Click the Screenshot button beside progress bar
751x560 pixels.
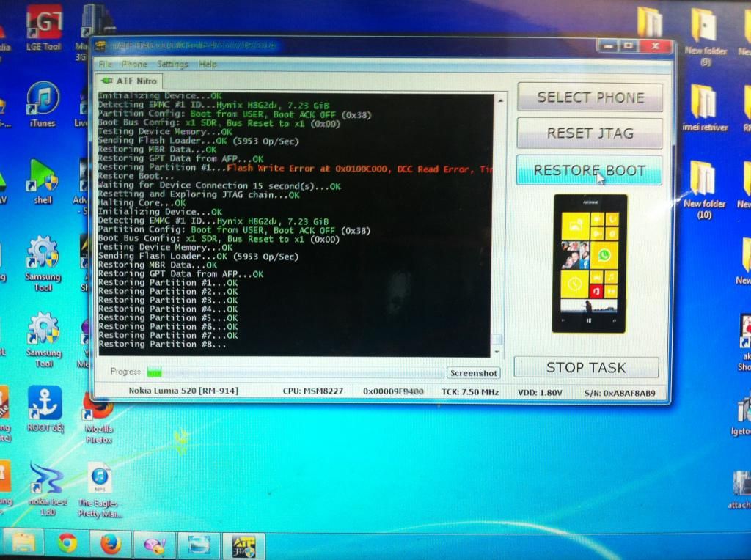(474, 373)
